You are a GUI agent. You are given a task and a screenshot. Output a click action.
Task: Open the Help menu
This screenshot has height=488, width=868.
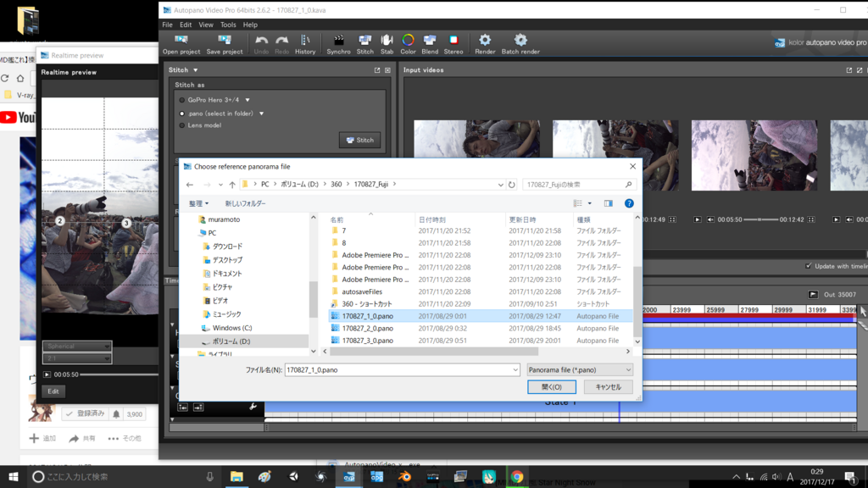point(250,25)
